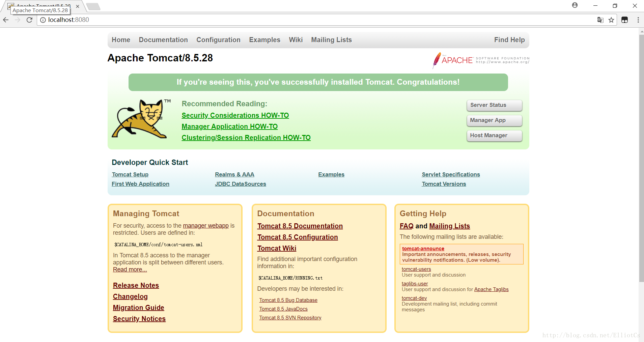The image size is (644, 342).
Task: Open Tomcat 8.5 JavaDocs link
Action: coord(283,309)
